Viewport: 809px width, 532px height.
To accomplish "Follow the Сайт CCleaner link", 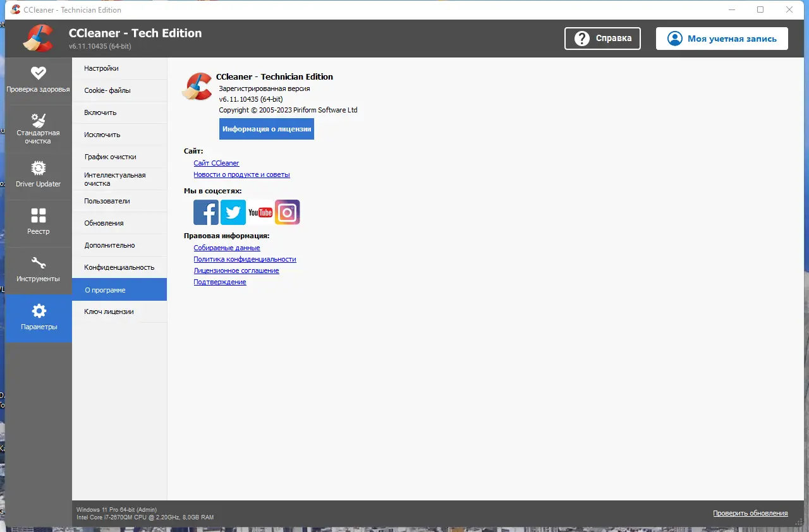I will click(x=216, y=163).
